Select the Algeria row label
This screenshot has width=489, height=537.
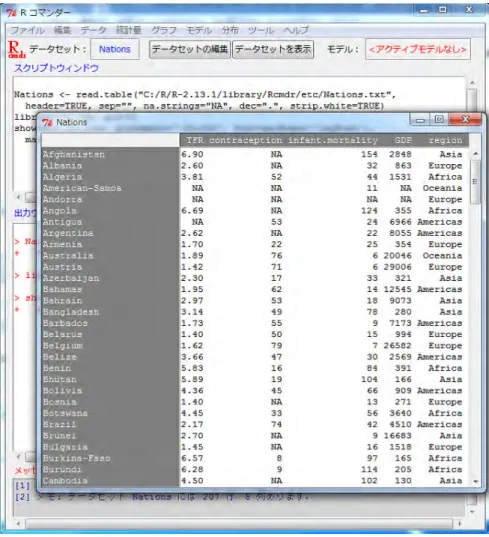point(62,177)
